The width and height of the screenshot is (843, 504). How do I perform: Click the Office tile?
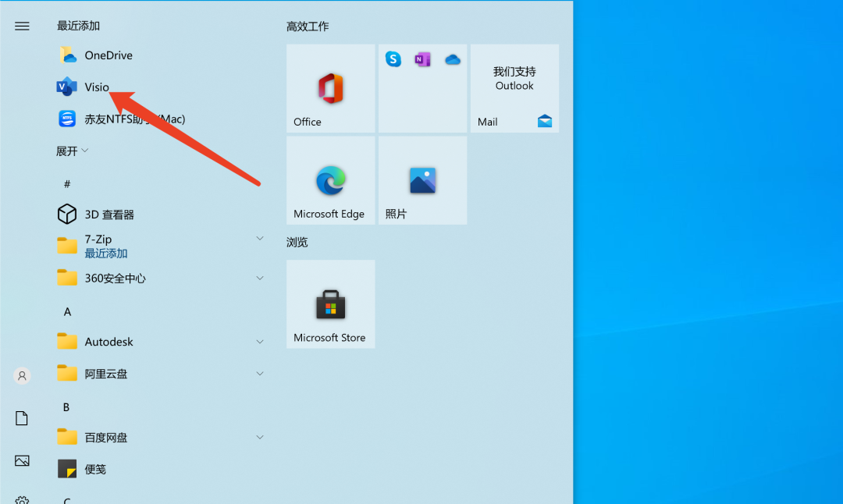point(330,88)
